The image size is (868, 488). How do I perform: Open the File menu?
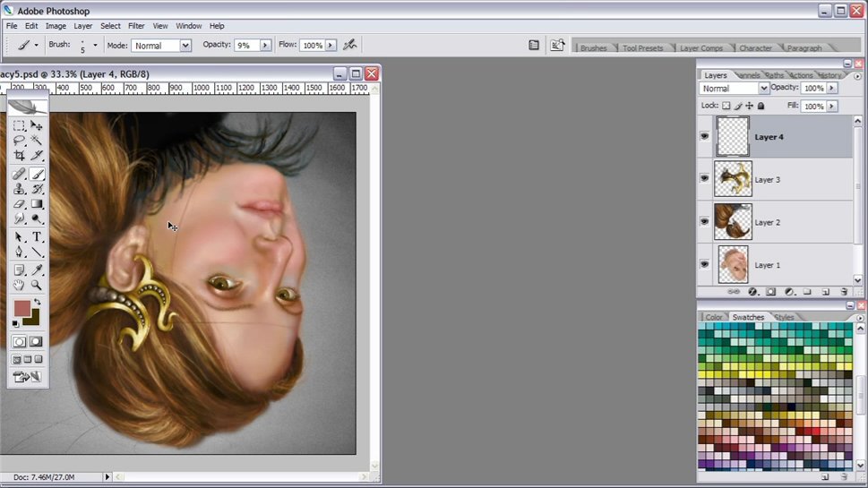[x=12, y=26]
